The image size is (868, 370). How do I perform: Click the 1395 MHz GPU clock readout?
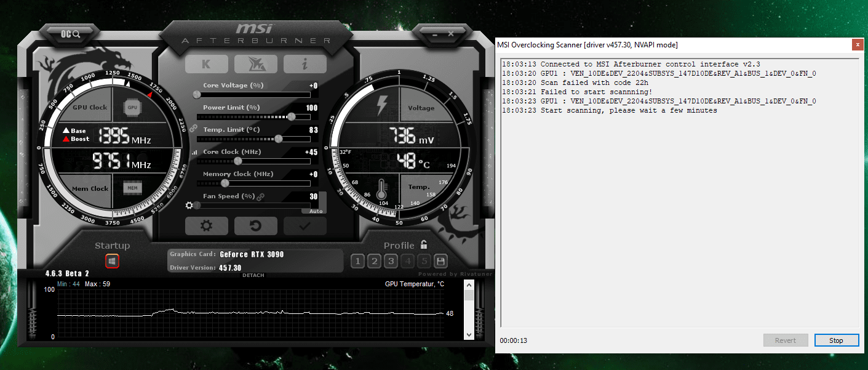coord(124,135)
